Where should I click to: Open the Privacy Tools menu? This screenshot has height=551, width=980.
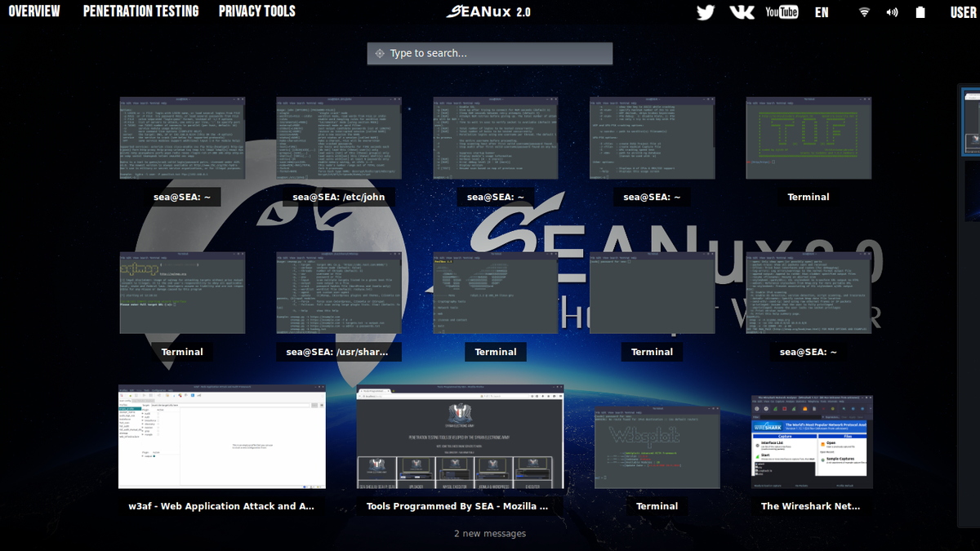click(257, 11)
